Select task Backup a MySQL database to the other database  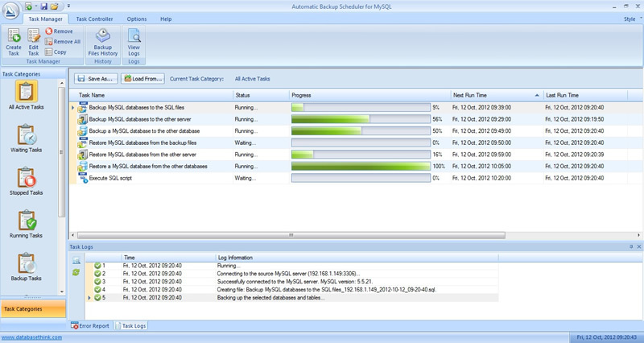click(x=144, y=131)
